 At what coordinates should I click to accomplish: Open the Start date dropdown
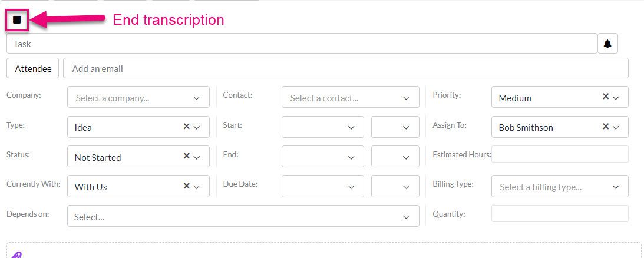pyautogui.click(x=323, y=127)
